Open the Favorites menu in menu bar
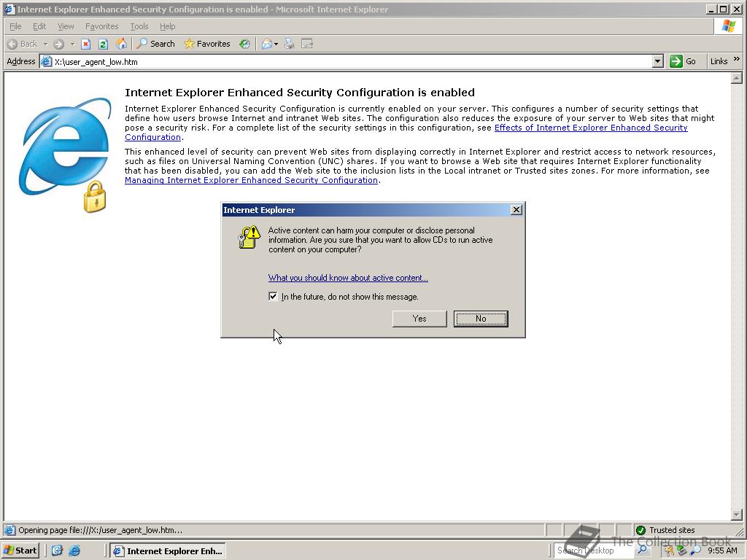Image resolution: width=747 pixels, height=560 pixels. 101,26
